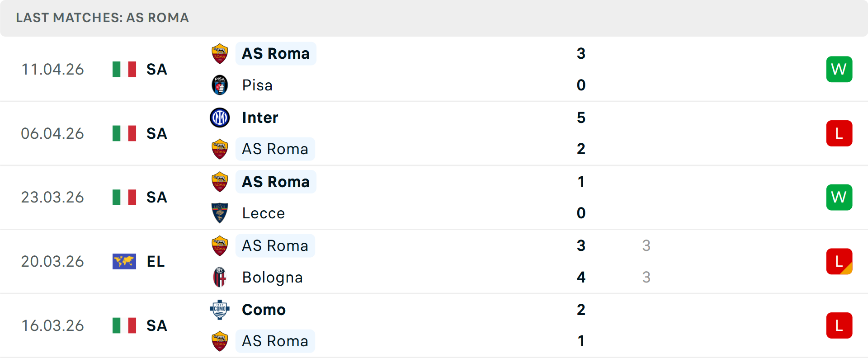Open the match dated 06.04.26
Screen dimensions: 868x358
click(434, 133)
